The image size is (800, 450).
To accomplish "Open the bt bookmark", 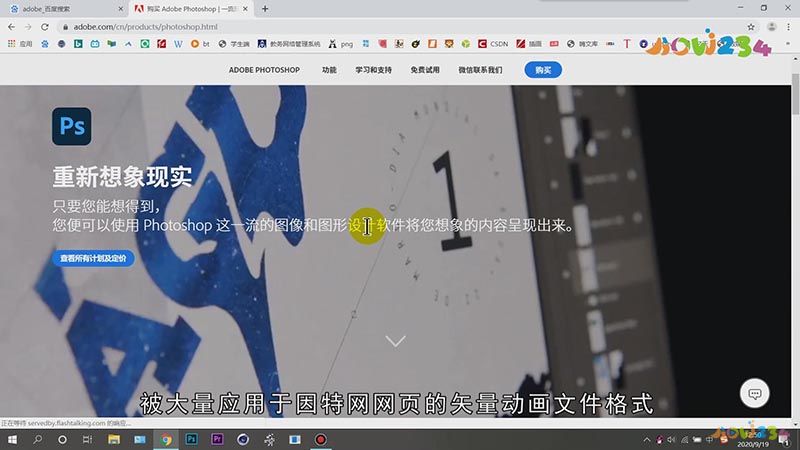I will 200,44.
